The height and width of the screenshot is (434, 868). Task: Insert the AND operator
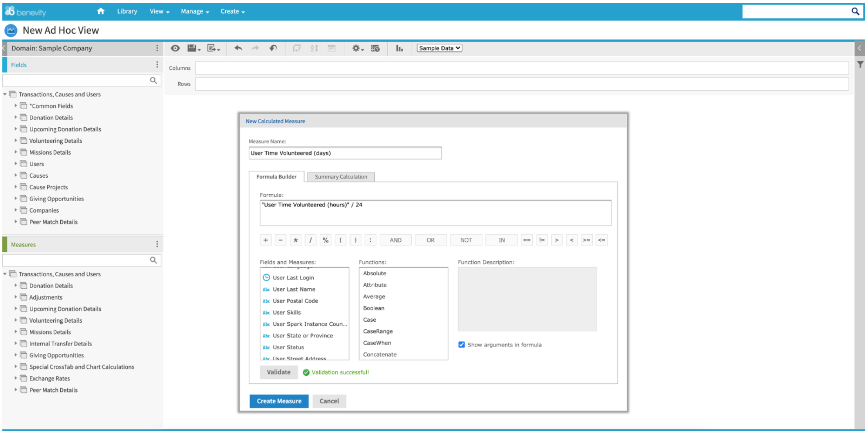coord(395,240)
